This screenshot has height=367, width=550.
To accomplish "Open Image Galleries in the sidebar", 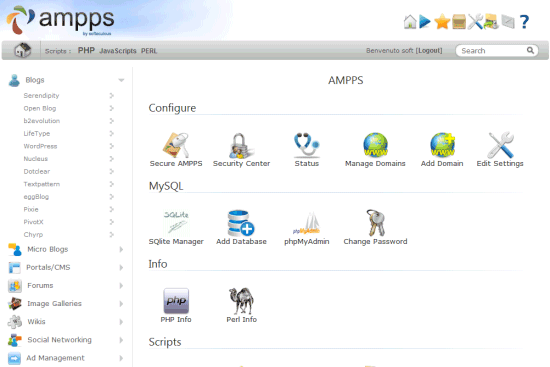I will pyautogui.click(x=54, y=303).
